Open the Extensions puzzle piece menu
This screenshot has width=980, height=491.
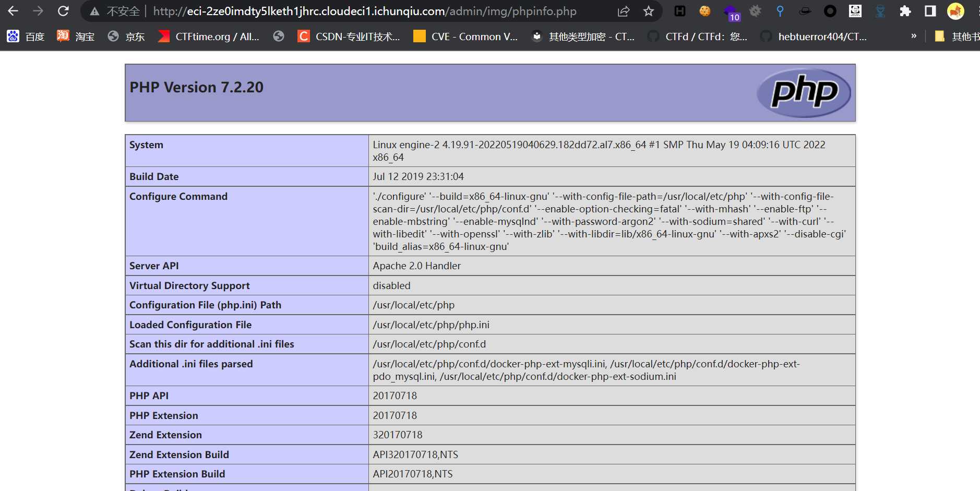coord(905,11)
